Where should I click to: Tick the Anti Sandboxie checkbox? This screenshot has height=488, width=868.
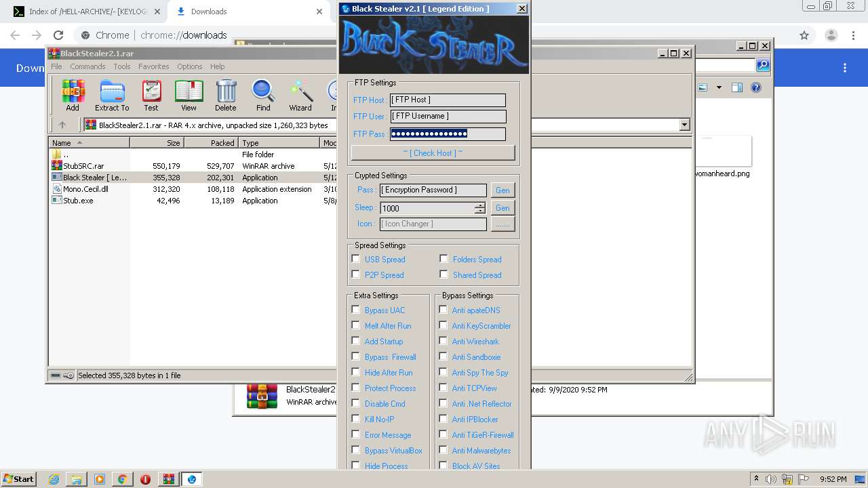pyautogui.click(x=443, y=357)
